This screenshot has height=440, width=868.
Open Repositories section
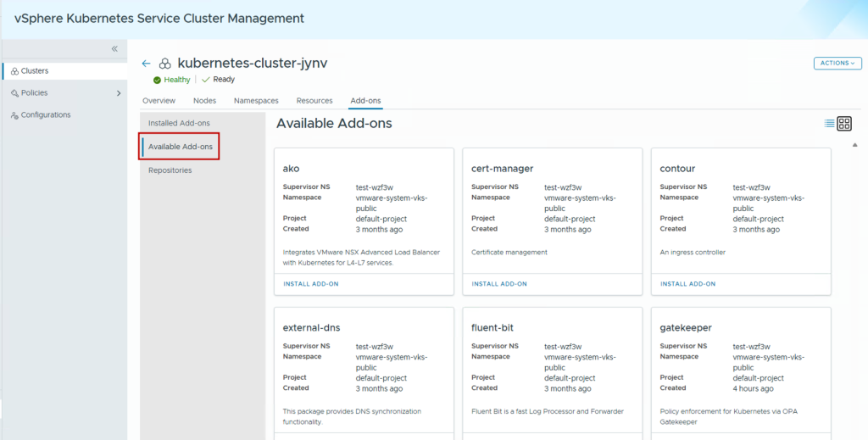170,170
